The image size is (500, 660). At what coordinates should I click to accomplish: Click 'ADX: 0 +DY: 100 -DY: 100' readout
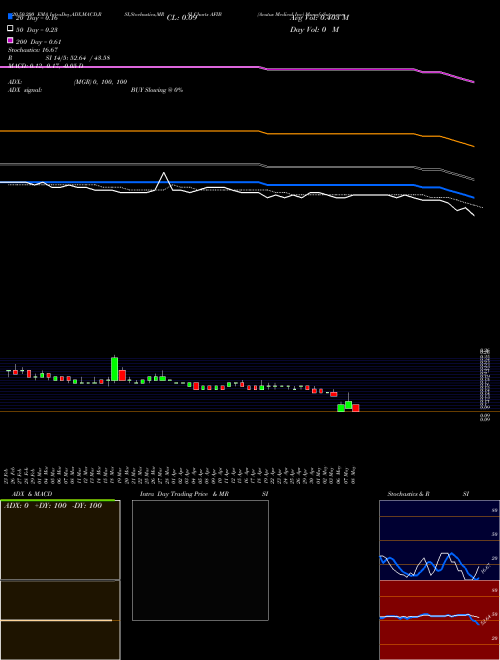(53, 506)
